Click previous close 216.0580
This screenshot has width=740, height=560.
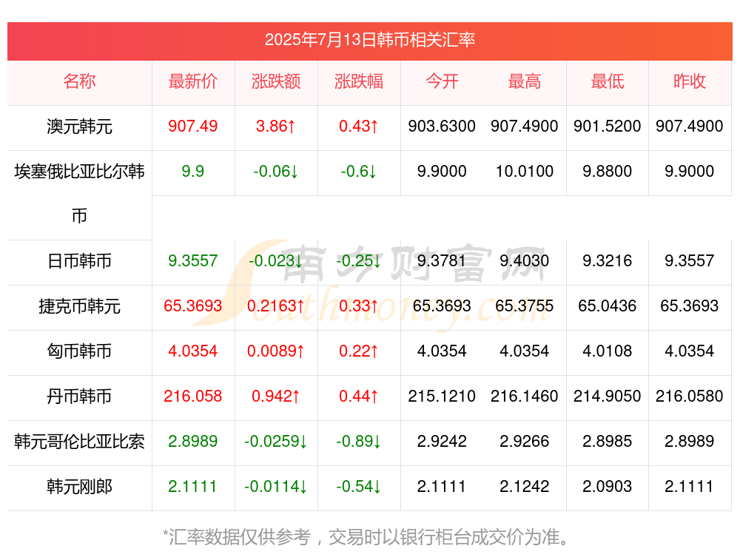click(690, 397)
